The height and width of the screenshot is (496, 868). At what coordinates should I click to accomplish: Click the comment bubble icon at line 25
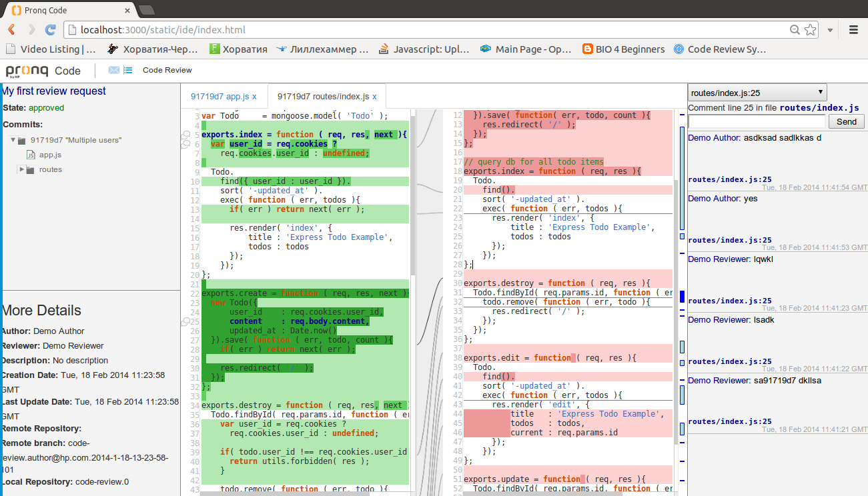pyautogui.click(x=185, y=321)
